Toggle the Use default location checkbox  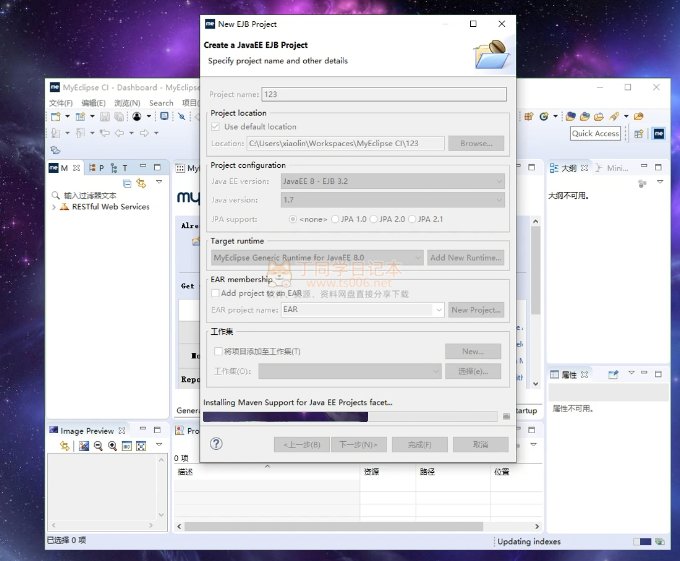[x=216, y=127]
